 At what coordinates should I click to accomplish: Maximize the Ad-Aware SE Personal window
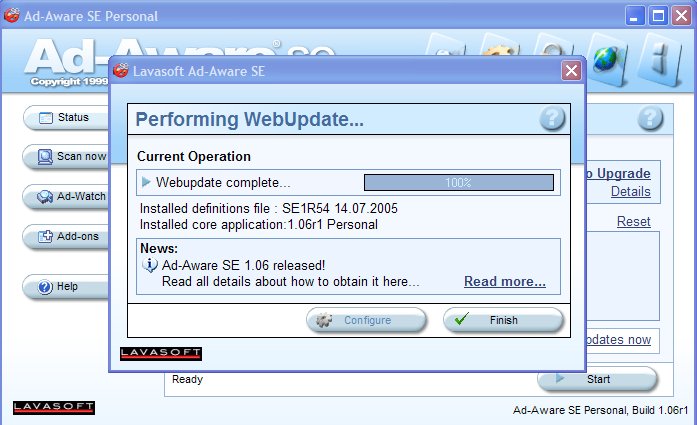tap(658, 16)
